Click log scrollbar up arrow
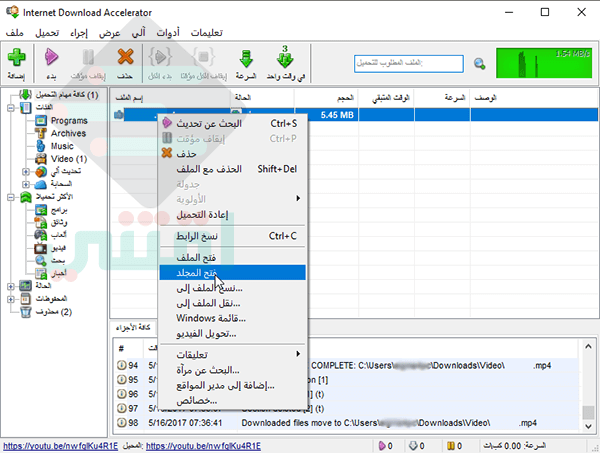 pos(588,347)
